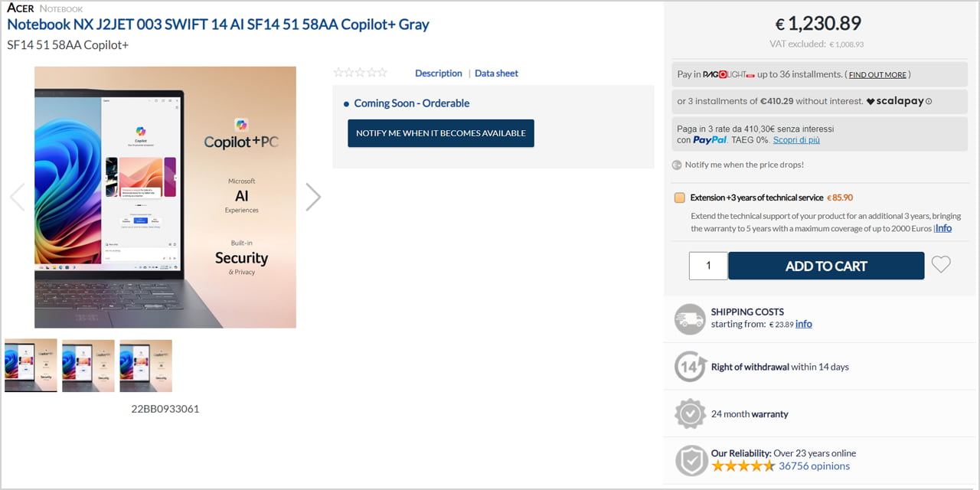The height and width of the screenshot is (490, 980).
Task: Click the 14-day withdrawal icon
Action: point(690,367)
